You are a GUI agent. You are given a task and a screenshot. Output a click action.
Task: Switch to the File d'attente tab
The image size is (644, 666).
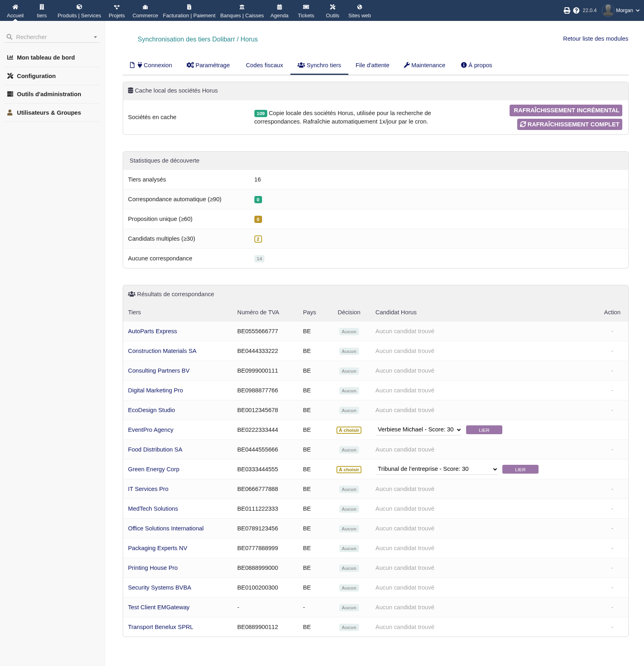tap(372, 65)
